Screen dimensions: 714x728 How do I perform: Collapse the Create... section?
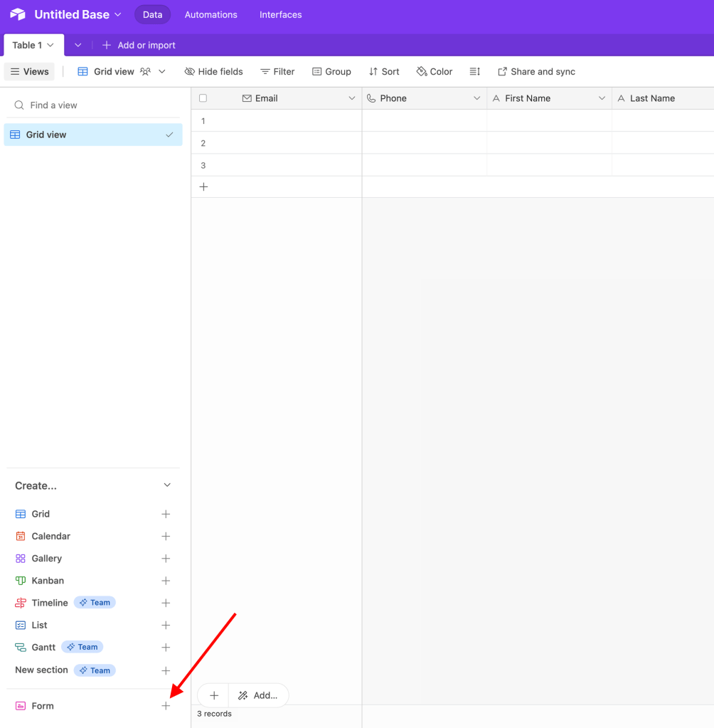click(166, 485)
